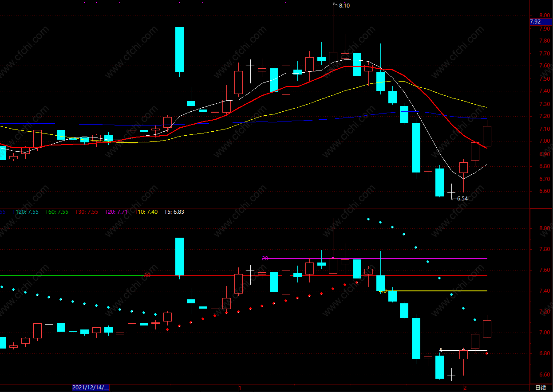Click 7.80 on lower price axis

pyautogui.click(x=545, y=249)
